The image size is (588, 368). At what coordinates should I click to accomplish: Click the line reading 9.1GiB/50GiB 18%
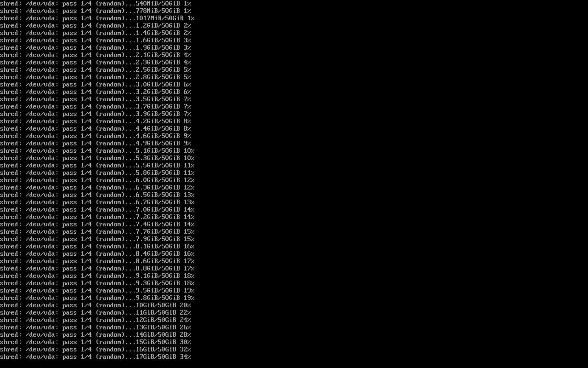pyautogui.click(x=97, y=276)
